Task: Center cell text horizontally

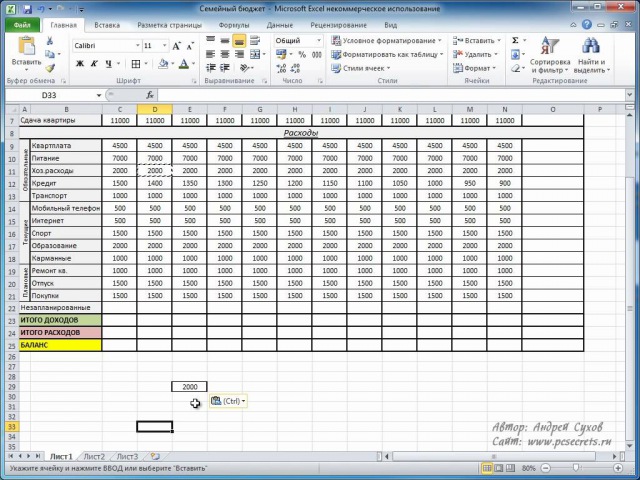Action: [x=225, y=54]
